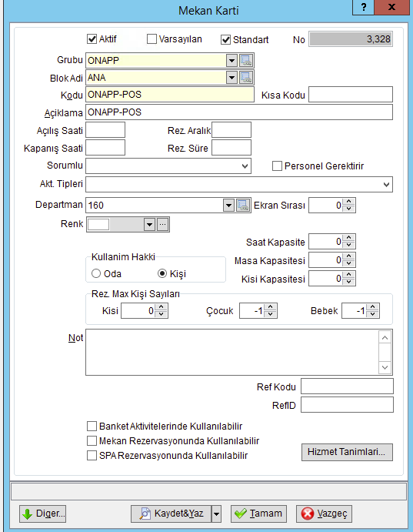Open the Departman lookup card icon
The height and width of the screenshot is (532, 413).
tap(243, 206)
